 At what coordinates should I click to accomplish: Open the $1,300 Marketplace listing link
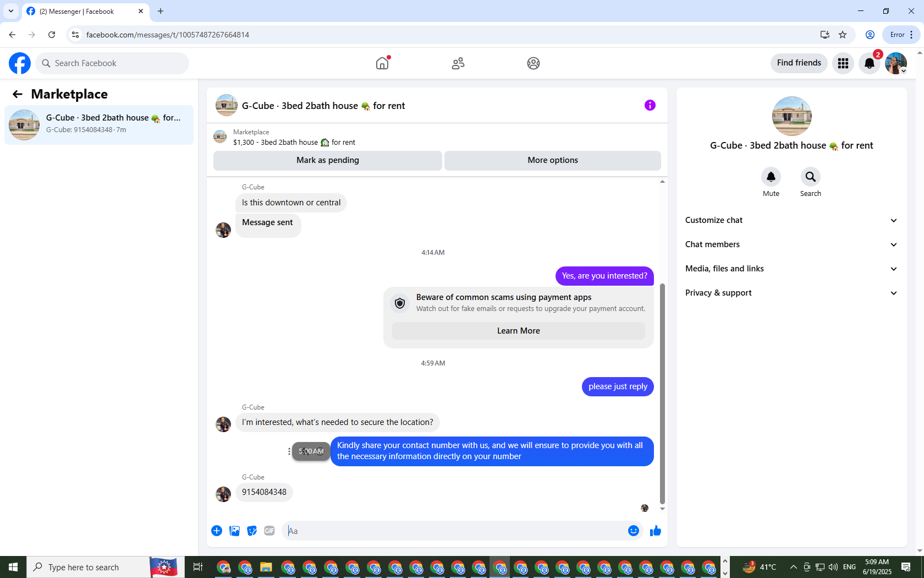(294, 143)
